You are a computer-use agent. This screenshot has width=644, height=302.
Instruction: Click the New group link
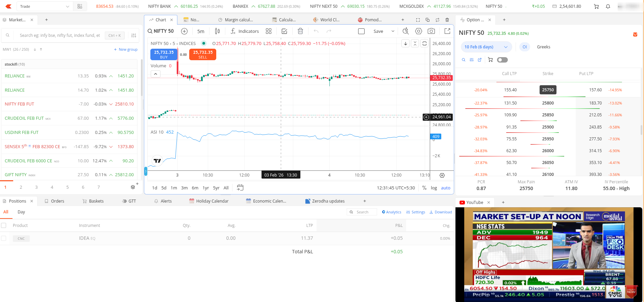[126, 49]
